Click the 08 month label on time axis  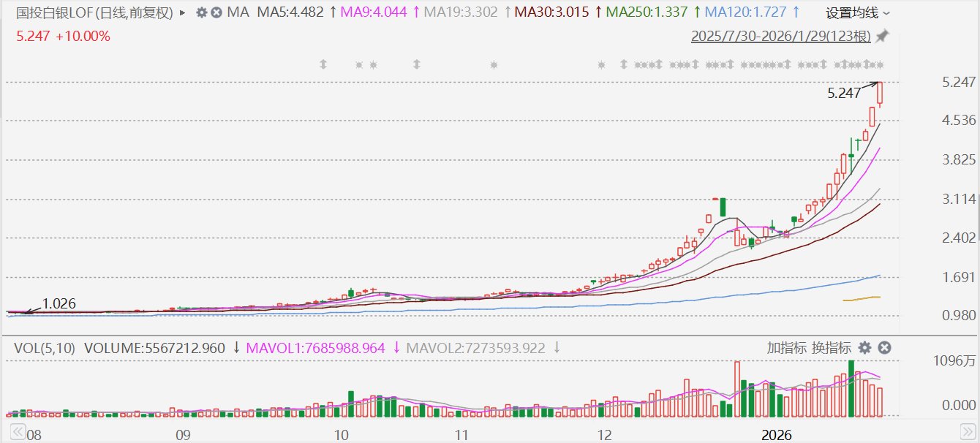tap(34, 434)
